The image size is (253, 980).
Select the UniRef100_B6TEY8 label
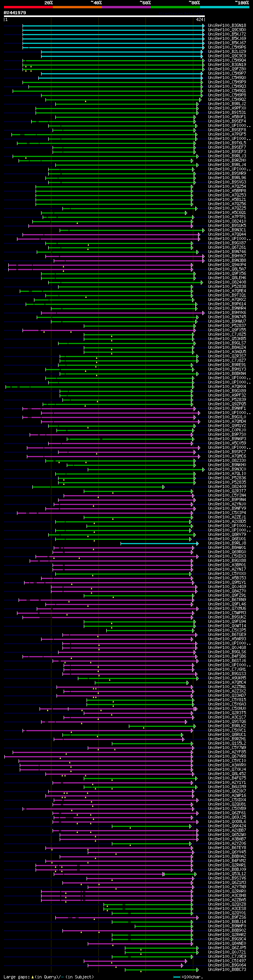click(x=227, y=848)
